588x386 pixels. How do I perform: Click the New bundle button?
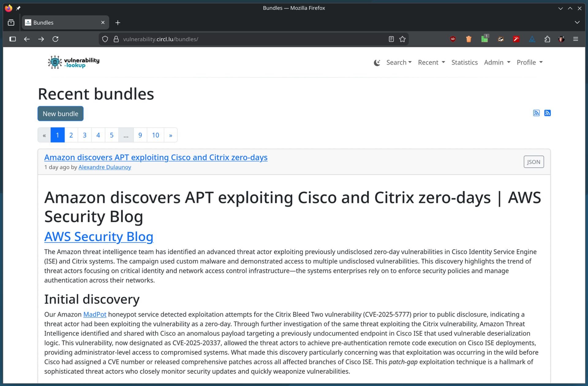pos(61,114)
